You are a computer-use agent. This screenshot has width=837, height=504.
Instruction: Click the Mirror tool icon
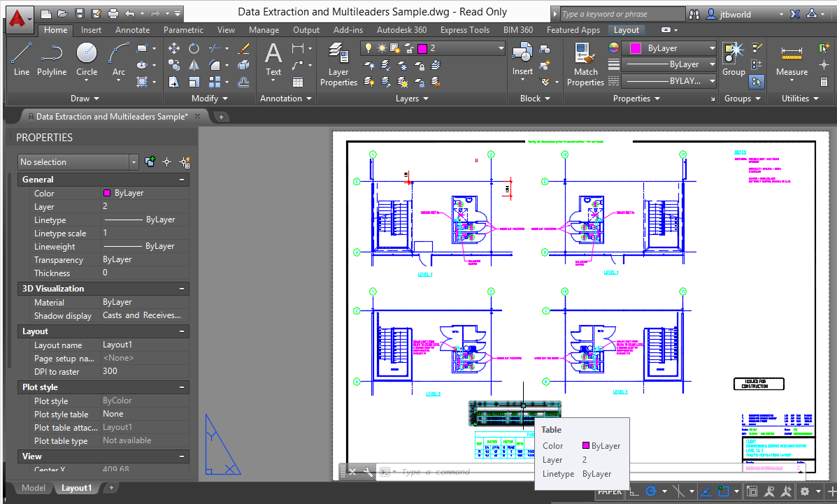tap(194, 65)
